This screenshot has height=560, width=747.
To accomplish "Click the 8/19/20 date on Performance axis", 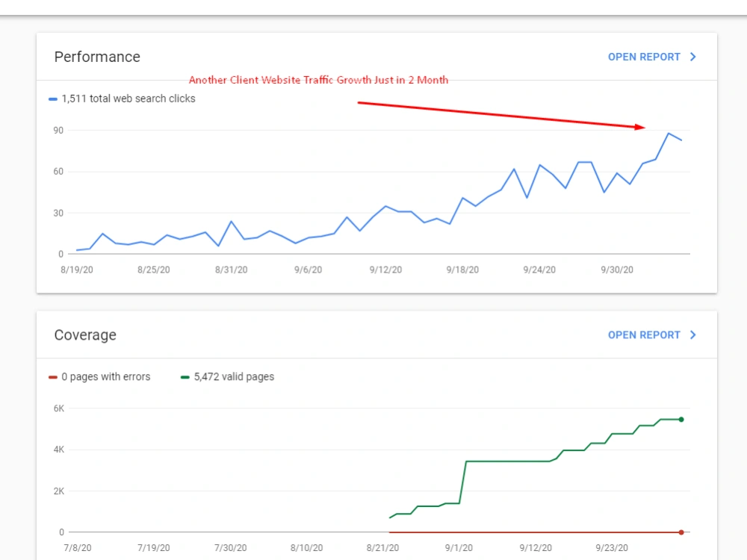I will (77, 270).
